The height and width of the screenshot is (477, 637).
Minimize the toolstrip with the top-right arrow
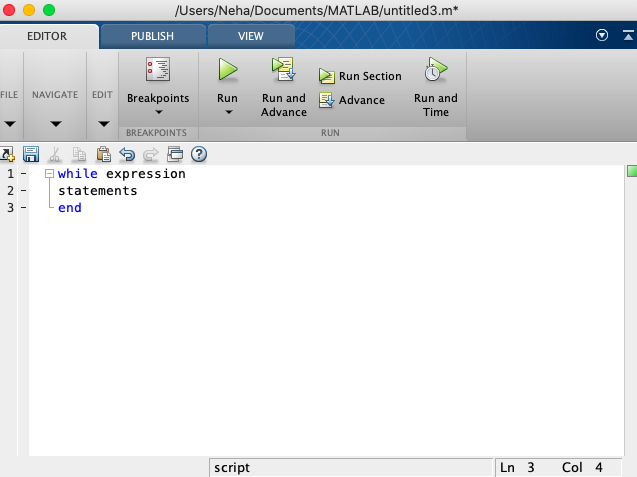coord(628,35)
